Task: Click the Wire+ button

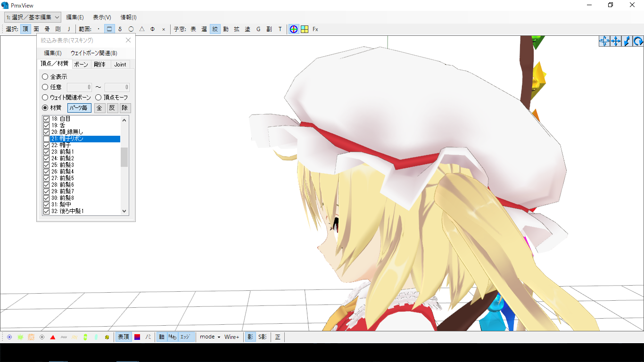Action: [232, 337]
